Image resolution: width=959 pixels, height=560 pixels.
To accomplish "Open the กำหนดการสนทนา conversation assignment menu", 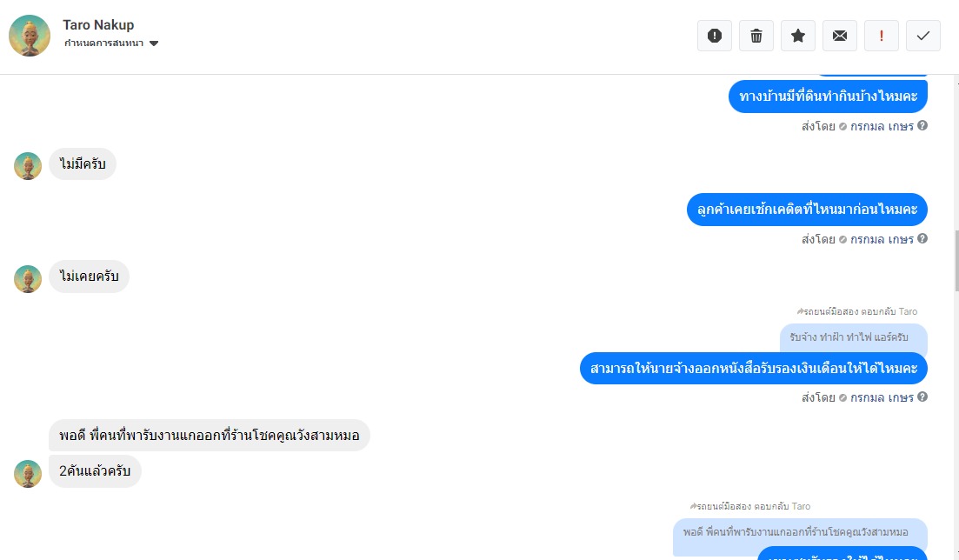I will (110, 43).
